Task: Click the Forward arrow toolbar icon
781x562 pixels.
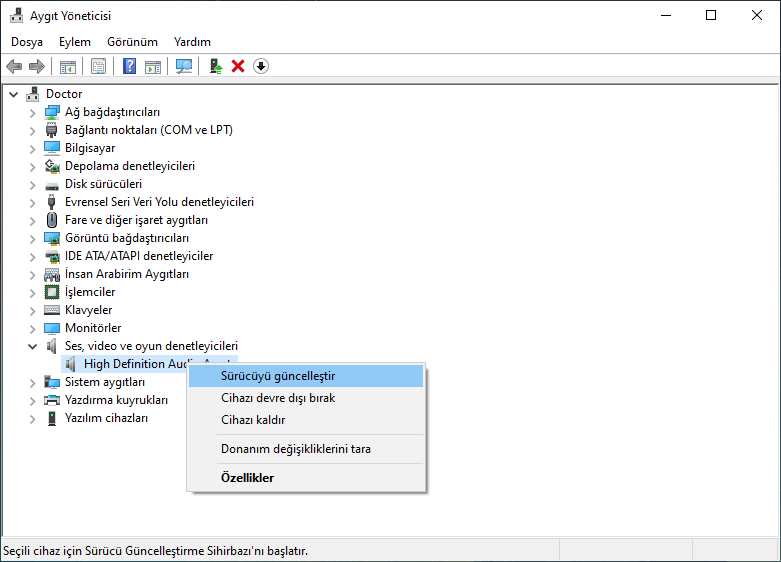Action: pos(37,66)
